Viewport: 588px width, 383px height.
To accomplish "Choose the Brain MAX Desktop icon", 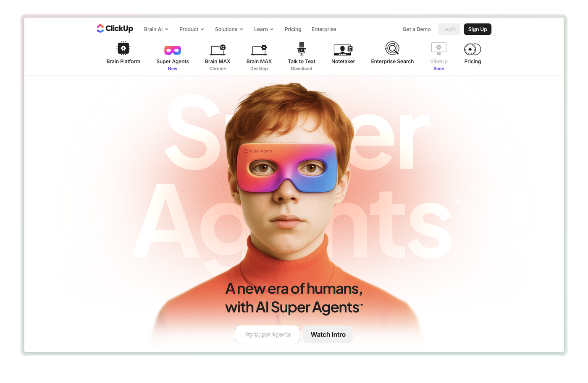I will (259, 50).
